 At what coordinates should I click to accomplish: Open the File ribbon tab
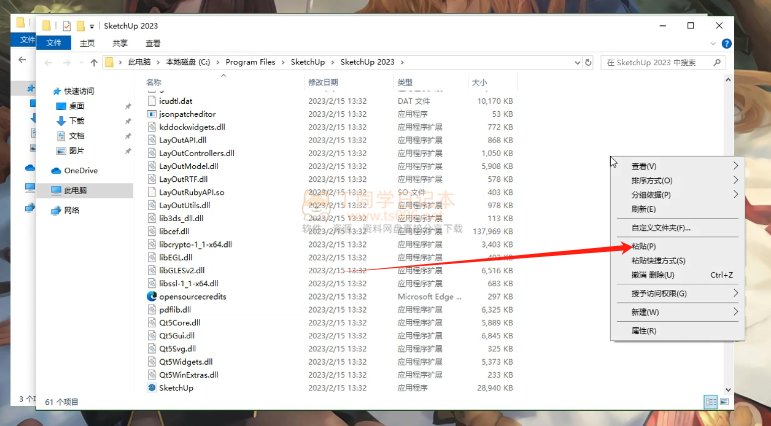tap(54, 43)
